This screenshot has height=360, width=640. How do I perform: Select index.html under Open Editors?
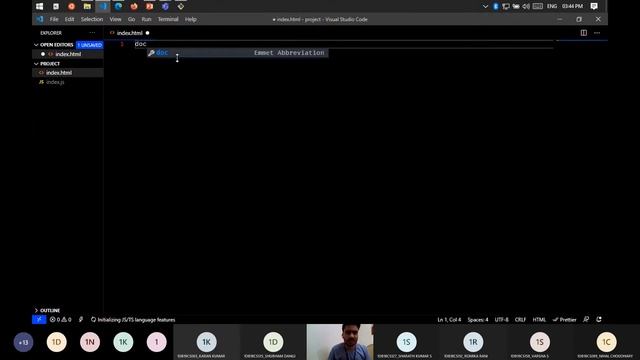tap(68, 54)
